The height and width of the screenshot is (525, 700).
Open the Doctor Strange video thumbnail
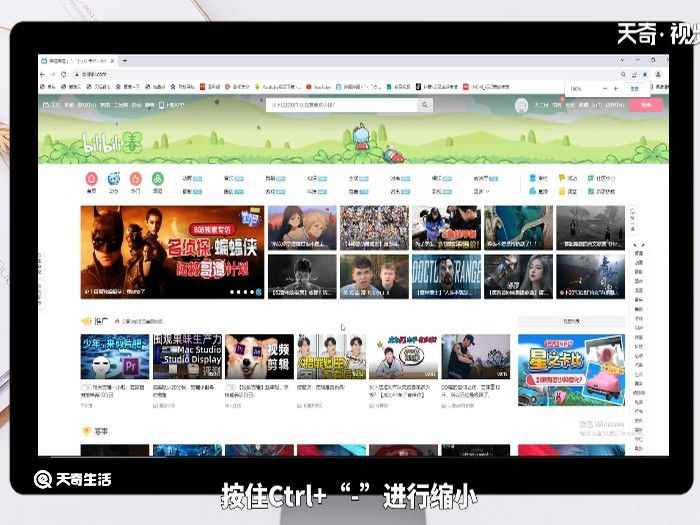pyautogui.click(x=446, y=277)
